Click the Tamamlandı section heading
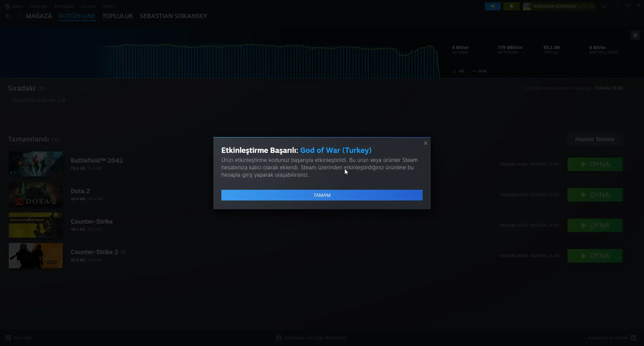Screen dimensions: 644x346 (29, 139)
